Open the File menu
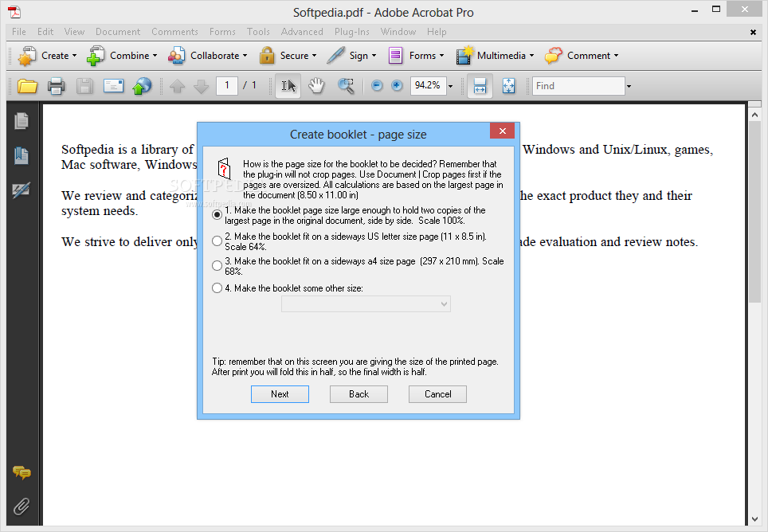The height and width of the screenshot is (532, 768). tap(19, 32)
